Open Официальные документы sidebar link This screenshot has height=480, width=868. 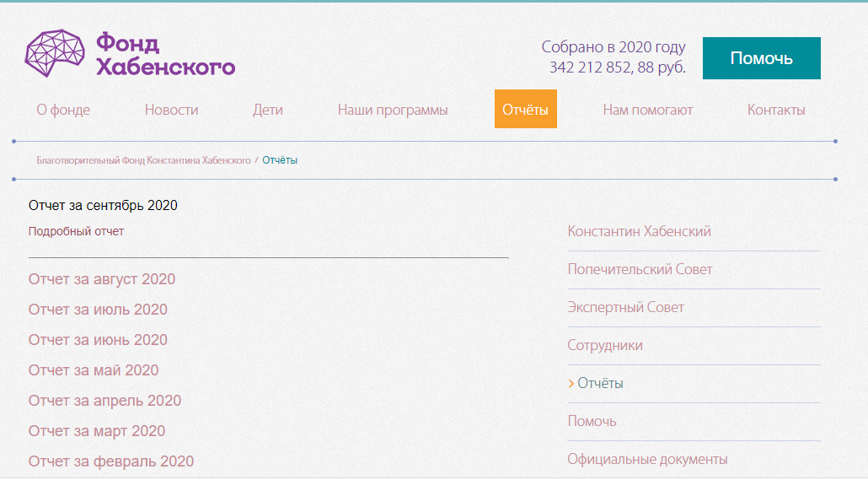coord(648,459)
